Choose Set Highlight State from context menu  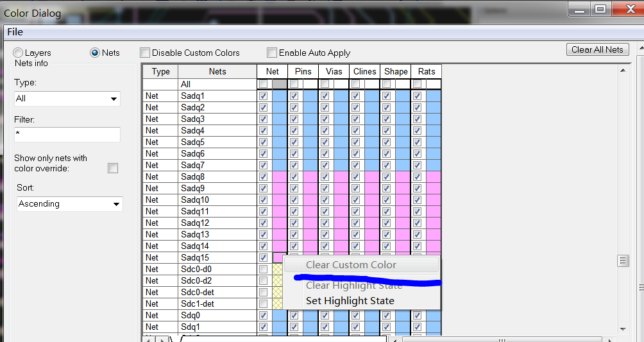(350, 301)
